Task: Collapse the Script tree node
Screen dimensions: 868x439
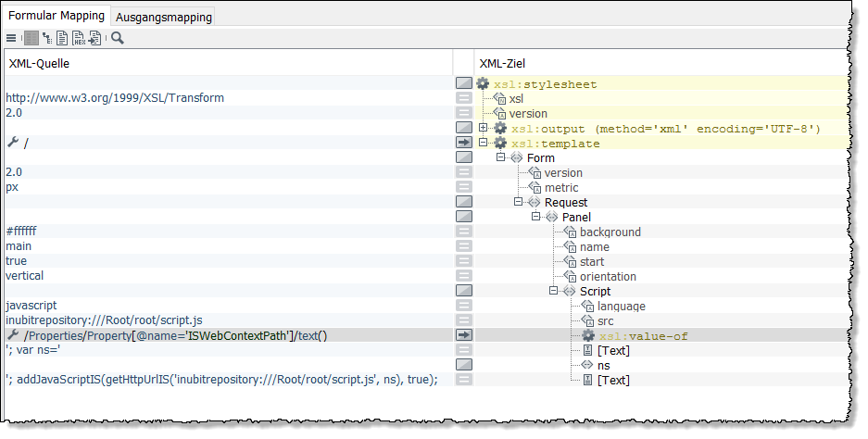Action: coord(553,291)
